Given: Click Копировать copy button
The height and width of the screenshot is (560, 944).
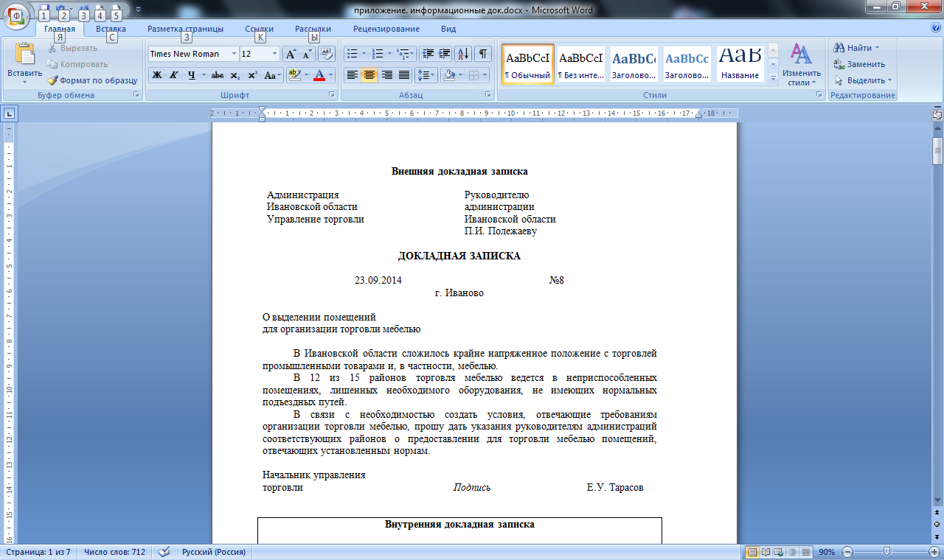Looking at the screenshot, I should [x=77, y=64].
